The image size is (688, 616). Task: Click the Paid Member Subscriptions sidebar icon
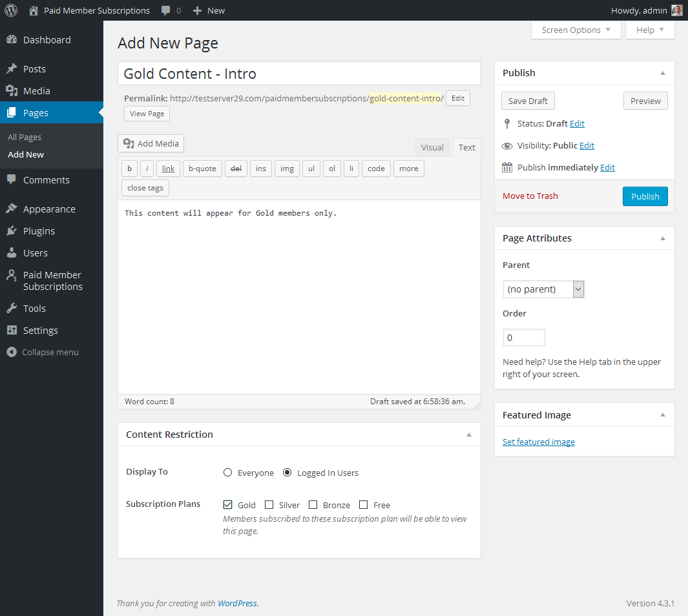(x=12, y=276)
